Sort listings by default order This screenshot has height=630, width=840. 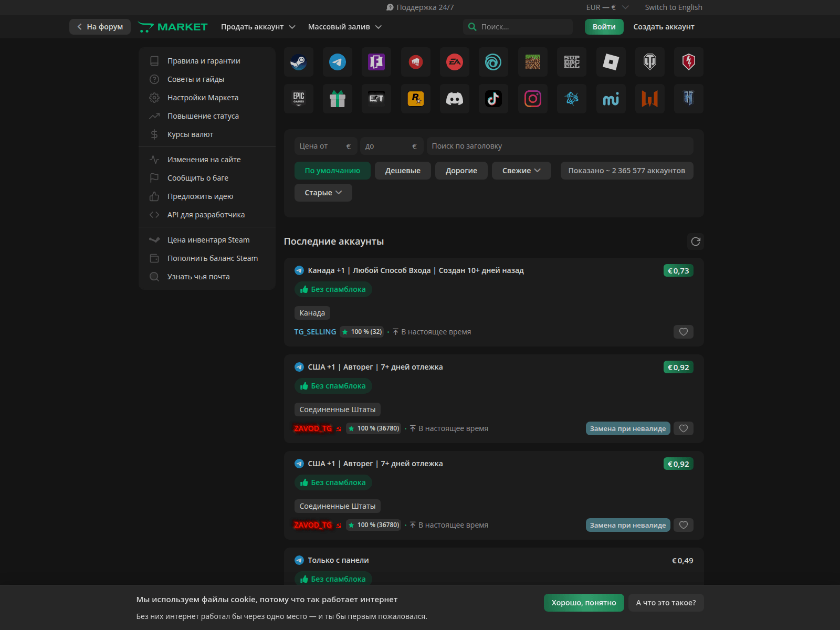click(x=332, y=171)
